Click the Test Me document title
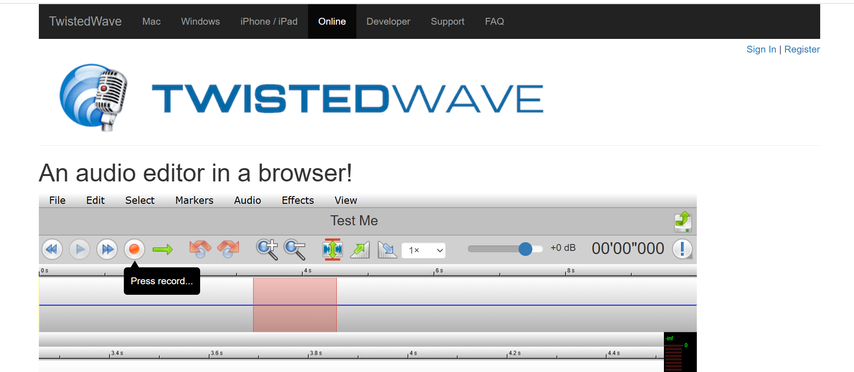This screenshot has width=854, height=372. pos(354,221)
